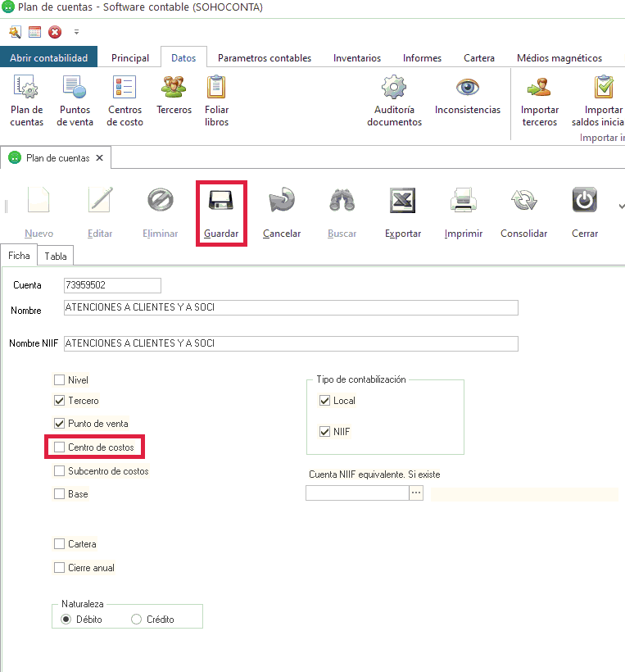Enable the Centro de costos checkbox
The image size is (625, 672).
[59, 447]
